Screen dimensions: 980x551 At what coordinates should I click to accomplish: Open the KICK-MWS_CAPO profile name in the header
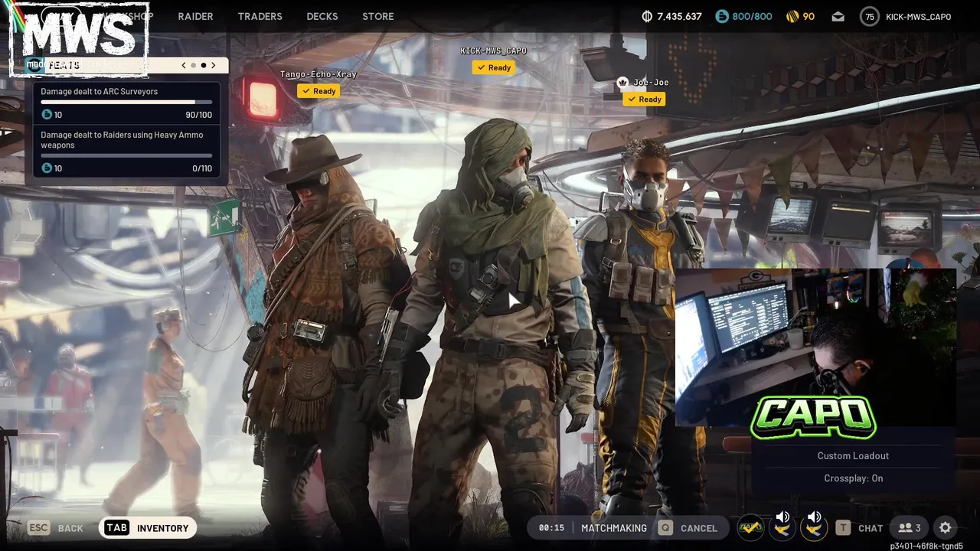pos(918,17)
